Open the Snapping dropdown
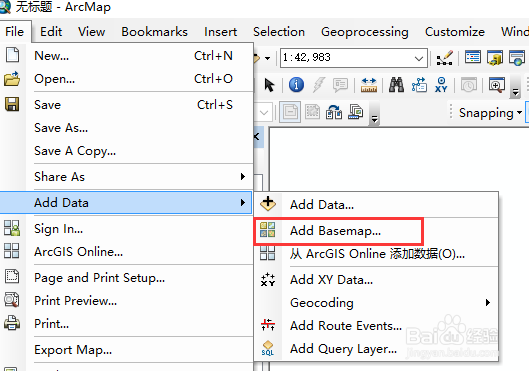 (490, 113)
